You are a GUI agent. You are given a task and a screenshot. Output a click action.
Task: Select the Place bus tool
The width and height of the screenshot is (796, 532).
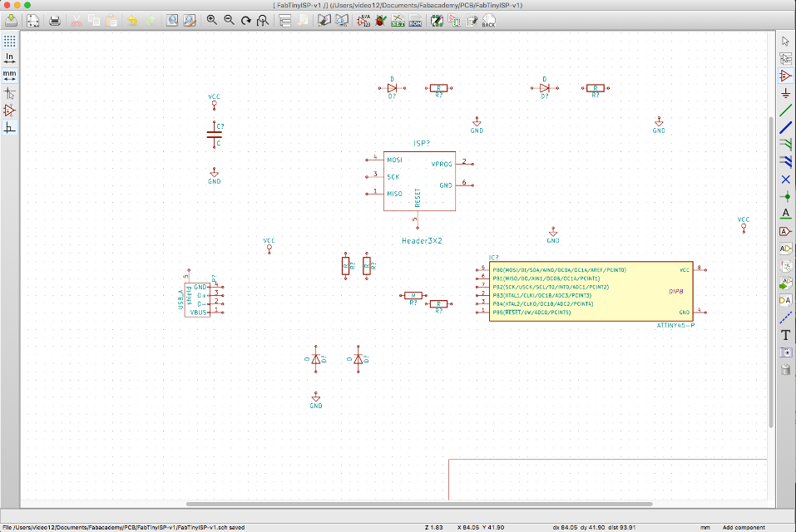[786, 128]
